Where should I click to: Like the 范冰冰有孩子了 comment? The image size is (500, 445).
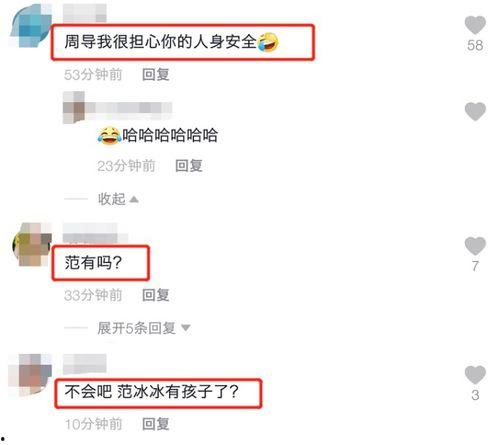tap(475, 375)
